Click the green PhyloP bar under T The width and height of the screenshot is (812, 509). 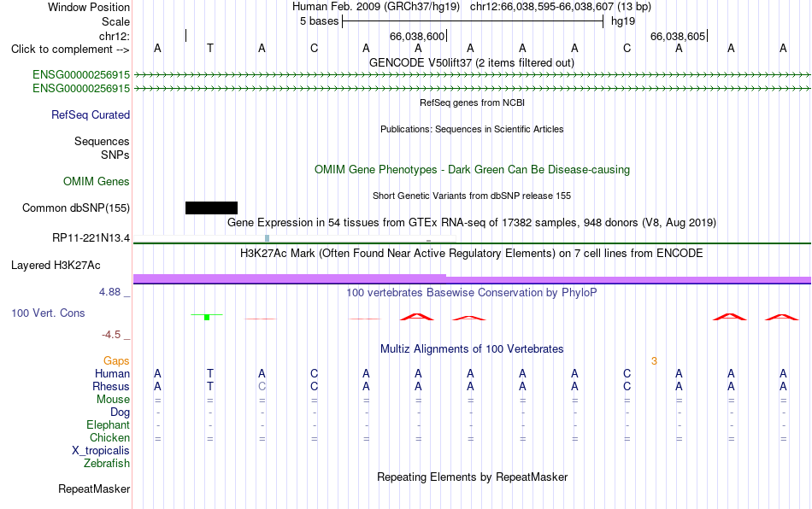click(x=207, y=317)
